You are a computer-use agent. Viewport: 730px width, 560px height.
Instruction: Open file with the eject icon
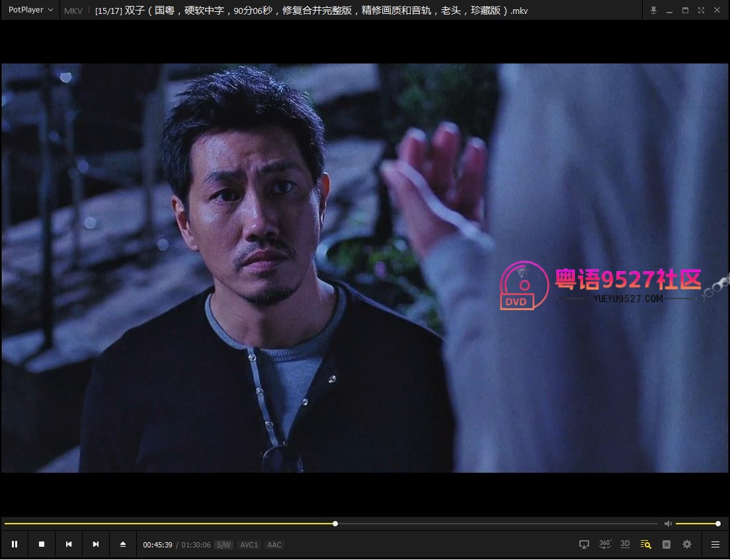(x=123, y=544)
